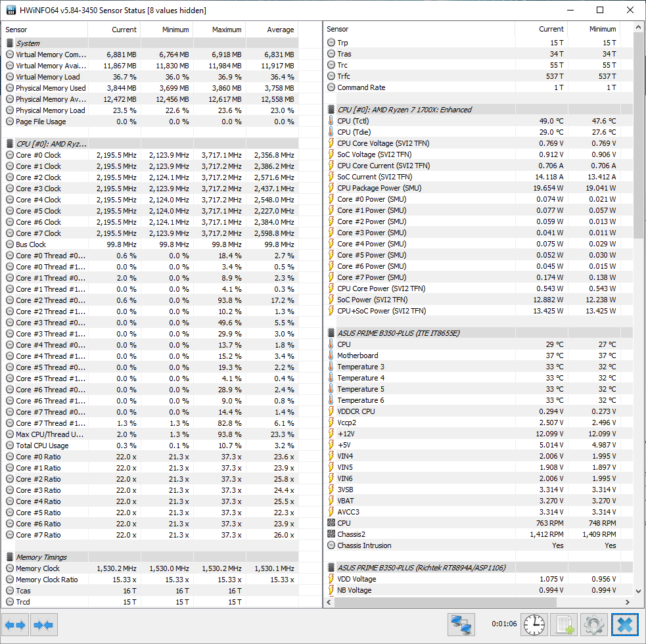Click the 0:01:06 elapsed time readout
Screen dimensions: 646x644
504,624
